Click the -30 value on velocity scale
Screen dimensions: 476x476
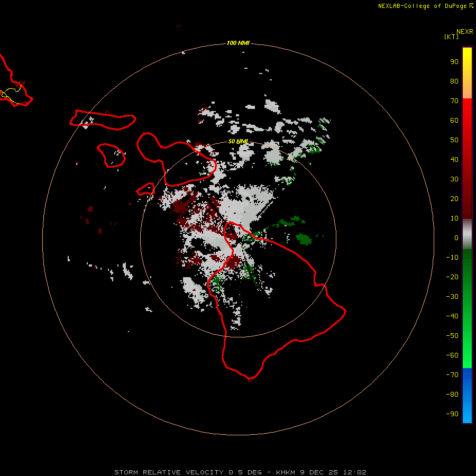[452, 297]
